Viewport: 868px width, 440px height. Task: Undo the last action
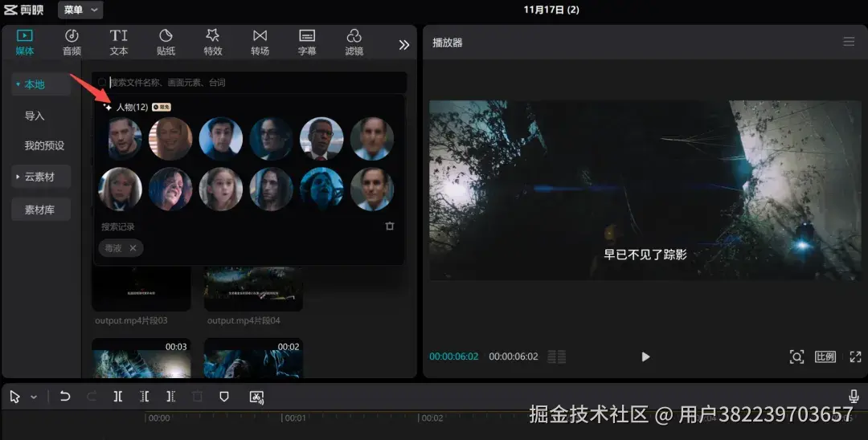tap(65, 397)
